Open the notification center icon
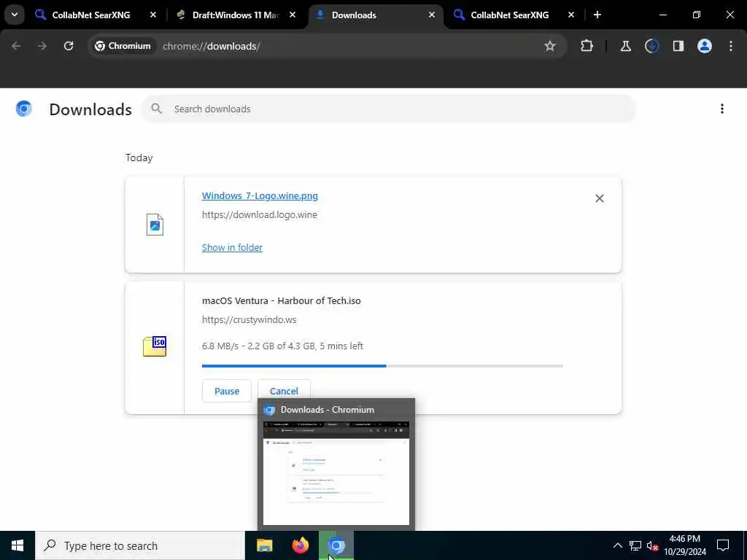The width and height of the screenshot is (747, 560). 723,545
